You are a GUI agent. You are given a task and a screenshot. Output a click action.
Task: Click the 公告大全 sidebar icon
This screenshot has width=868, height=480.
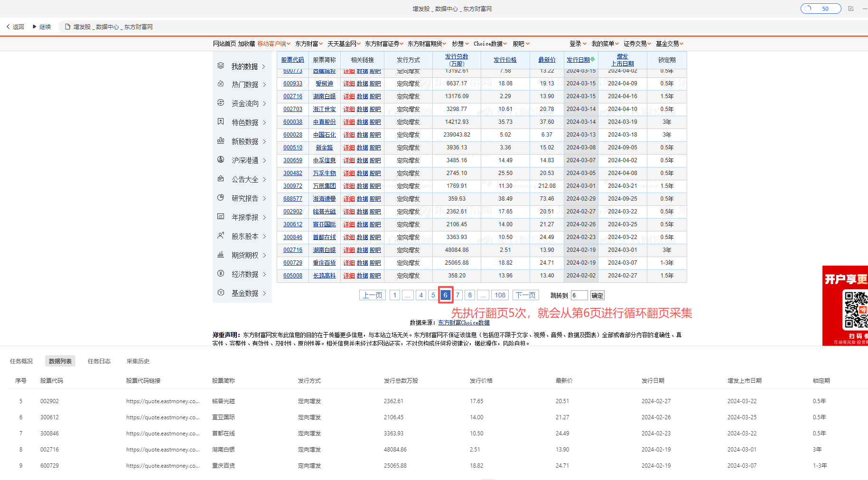point(221,178)
